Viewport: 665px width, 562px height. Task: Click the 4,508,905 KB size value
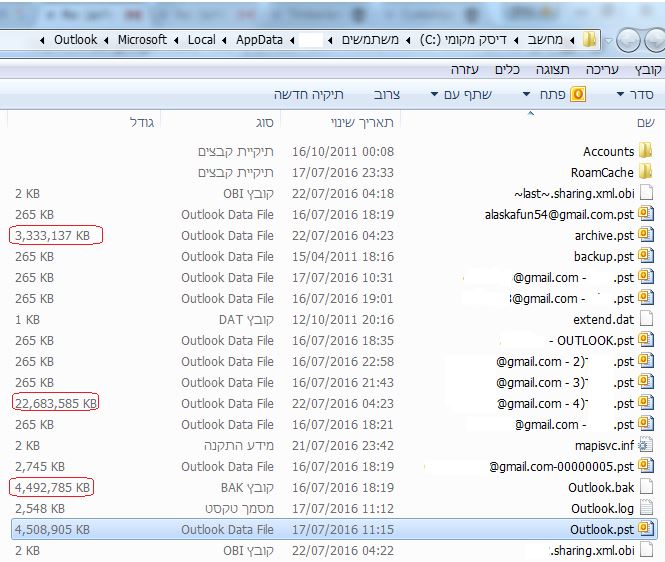pos(53,529)
